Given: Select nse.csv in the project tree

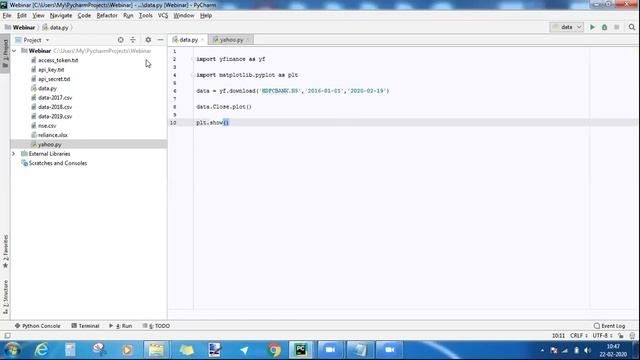Looking at the screenshot, I should click(47, 126).
